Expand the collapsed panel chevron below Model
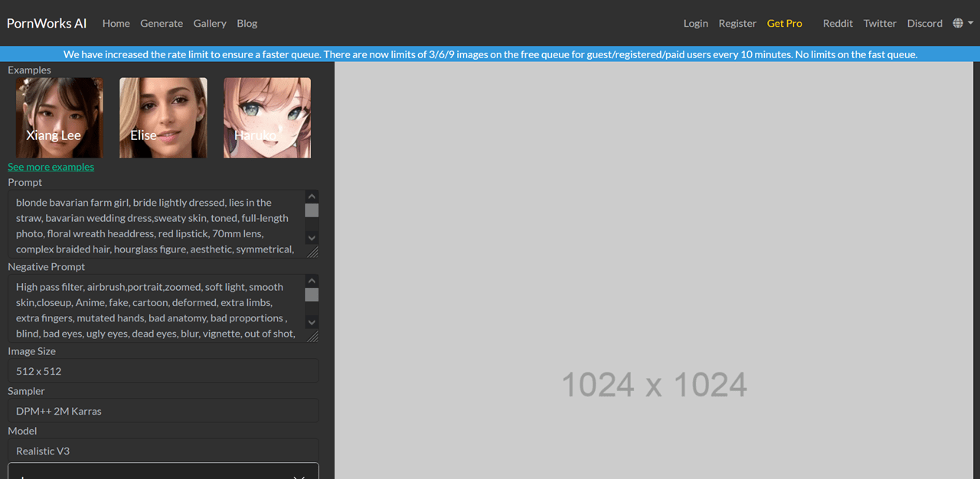The image size is (980, 479). pos(299,476)
